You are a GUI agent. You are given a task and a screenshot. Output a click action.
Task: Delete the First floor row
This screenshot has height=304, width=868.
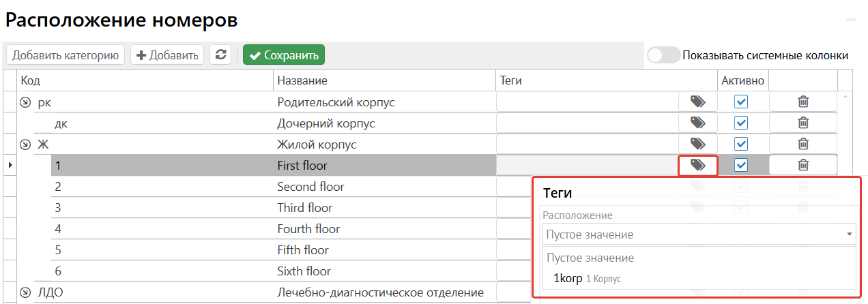(803, 165)
